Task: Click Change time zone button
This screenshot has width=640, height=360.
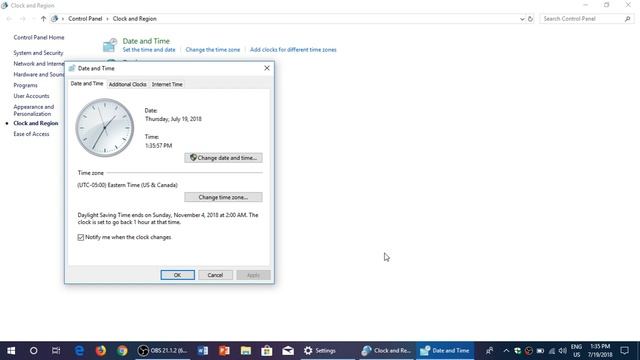Action: pyautogui.click(x=223, y=197)
